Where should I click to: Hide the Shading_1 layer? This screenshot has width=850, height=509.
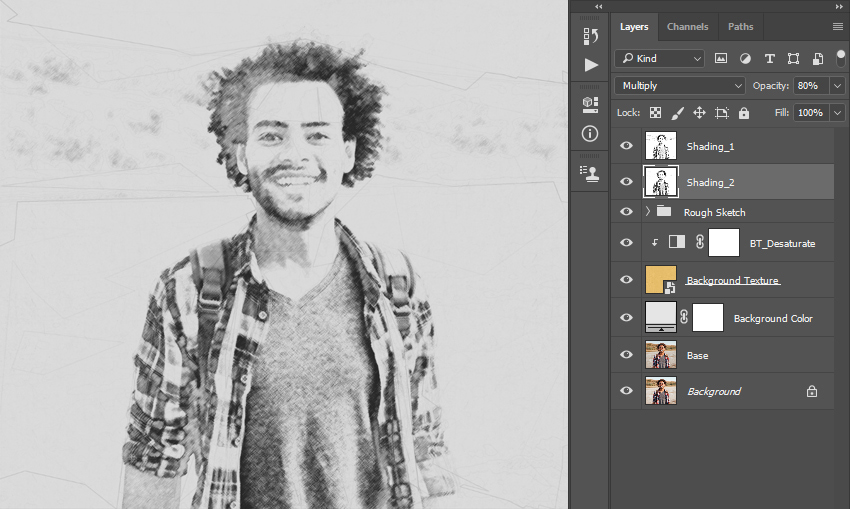[626, 146]
